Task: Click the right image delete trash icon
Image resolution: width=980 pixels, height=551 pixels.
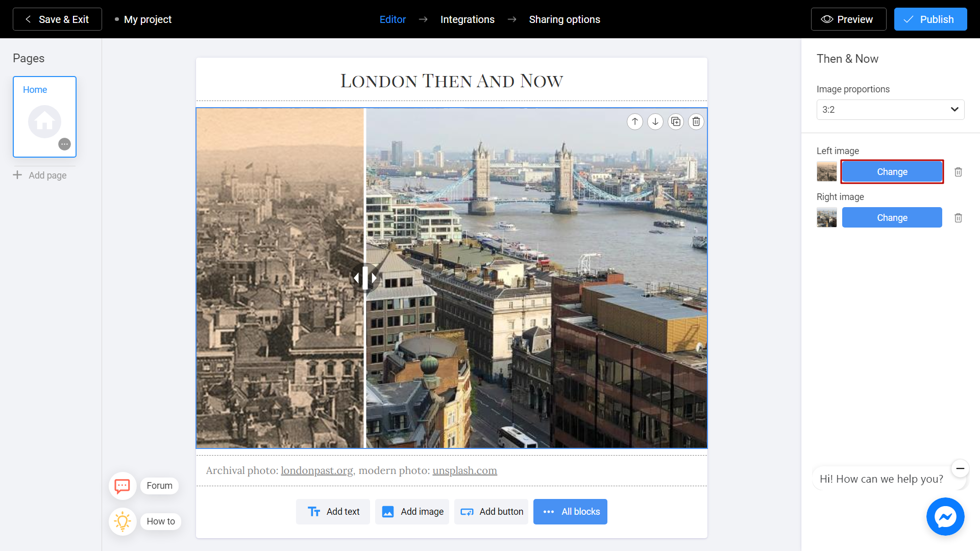Action: pyautogui.click(x=959, y=217)
